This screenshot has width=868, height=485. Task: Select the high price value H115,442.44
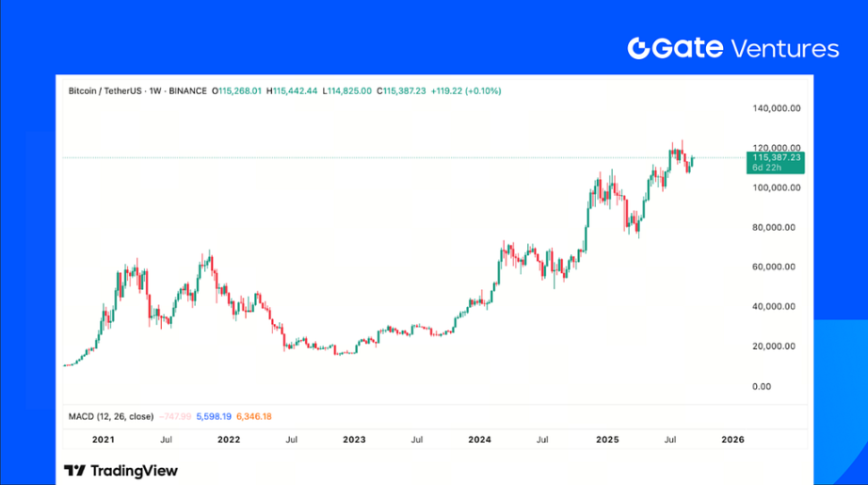point(293,91)
